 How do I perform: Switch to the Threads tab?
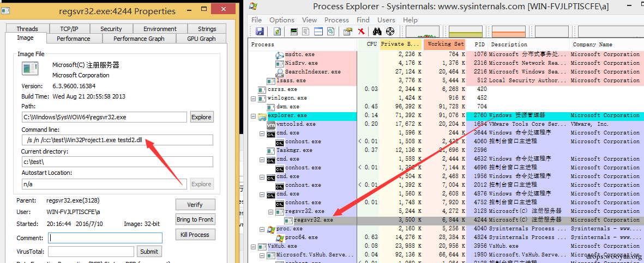[x=27, y=29]
